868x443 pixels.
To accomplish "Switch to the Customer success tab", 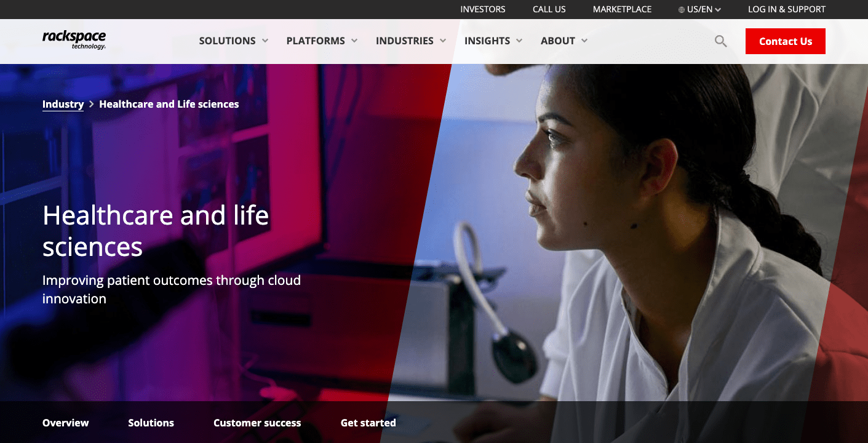I will point(257,423).
